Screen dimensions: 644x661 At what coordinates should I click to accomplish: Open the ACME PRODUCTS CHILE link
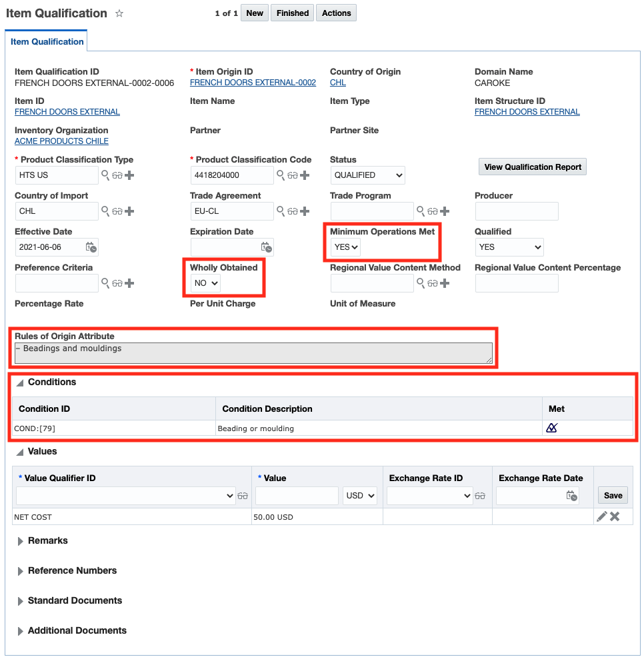(x=61, y=141)
